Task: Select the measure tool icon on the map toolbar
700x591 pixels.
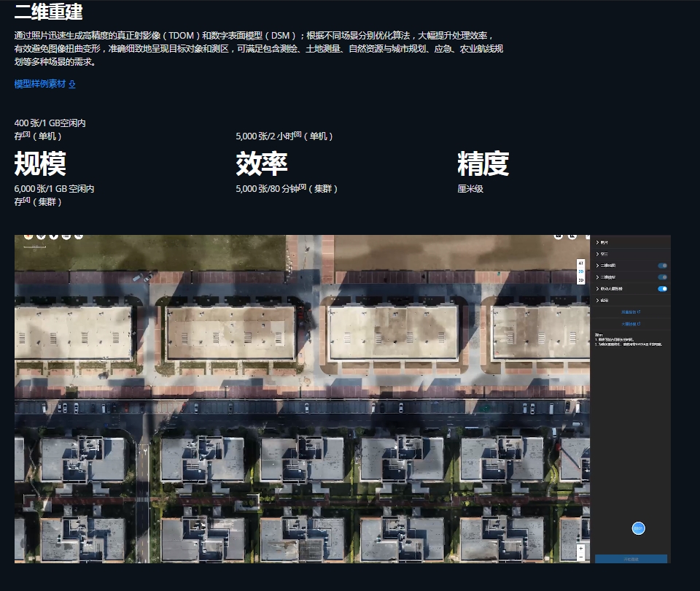Action: point(66,236)
